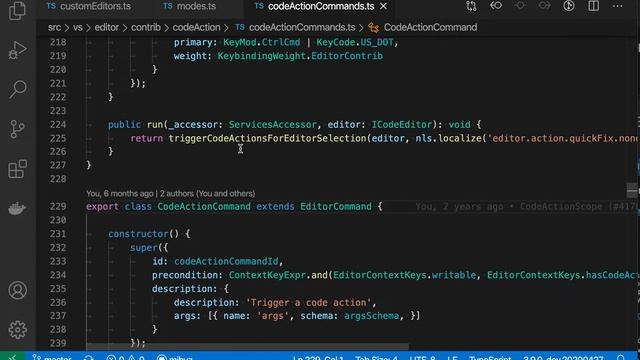Click the 'You, 6 months ago' code lens
This screenshot has width=640, height=360.
pyautogui.click(x=120, y=193)
